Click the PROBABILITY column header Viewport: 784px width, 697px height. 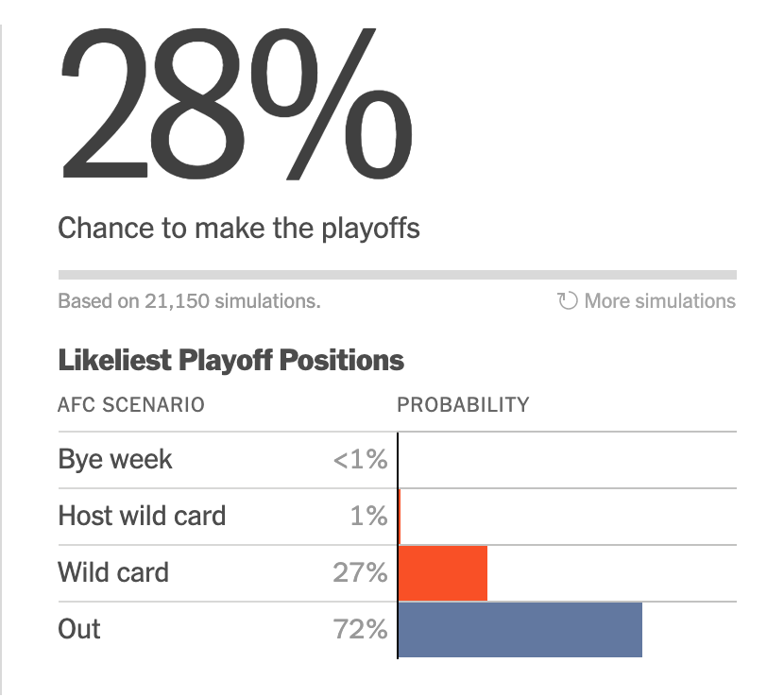click(x=463, y=405)
